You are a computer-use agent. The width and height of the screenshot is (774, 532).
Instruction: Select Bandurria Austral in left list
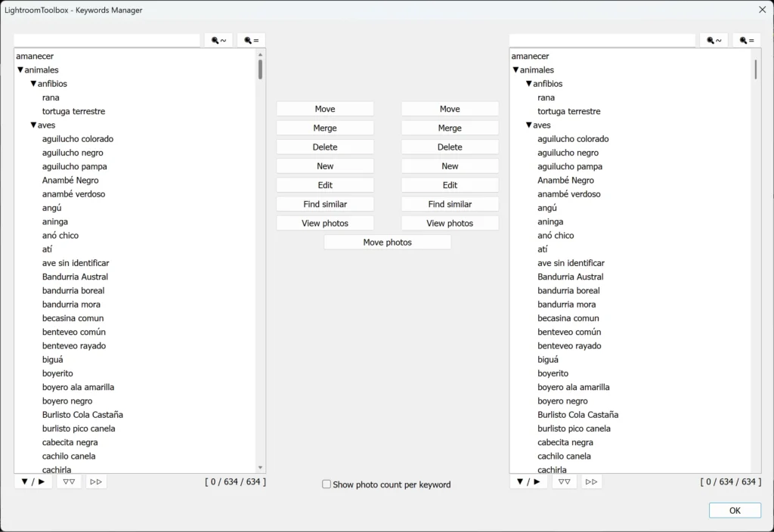coord(75,277)
